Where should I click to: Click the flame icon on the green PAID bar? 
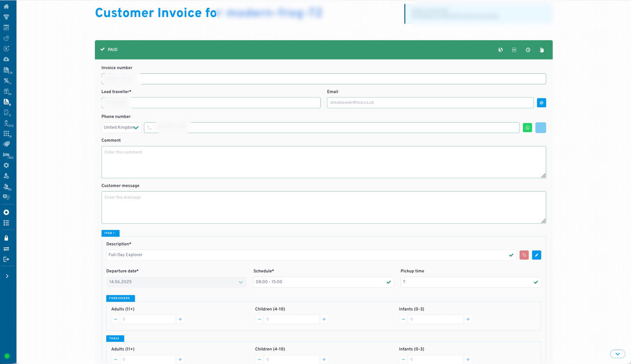click(541, 50)
